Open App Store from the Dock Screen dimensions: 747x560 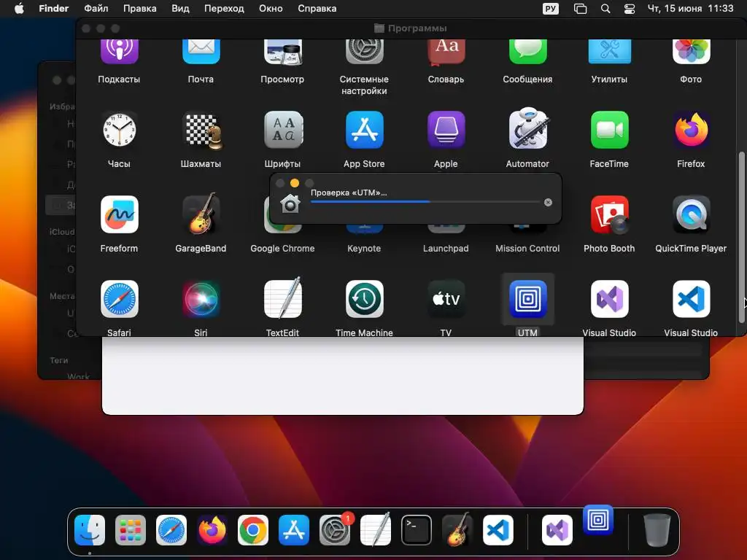pos(294,530)
